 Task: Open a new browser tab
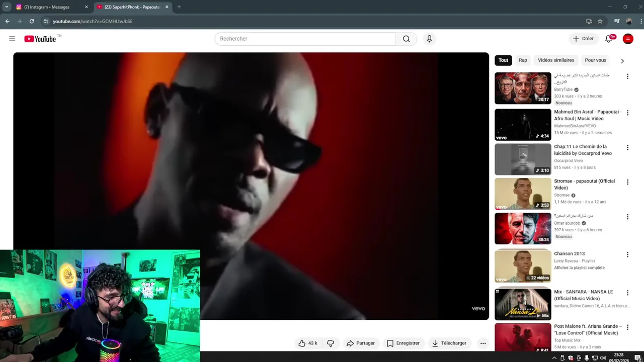[179, 7]
